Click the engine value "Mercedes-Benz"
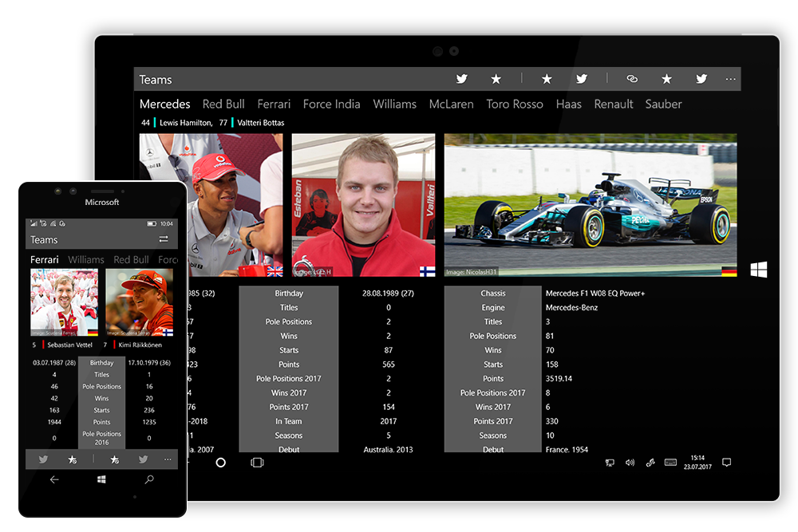 (x=571, y=307)
